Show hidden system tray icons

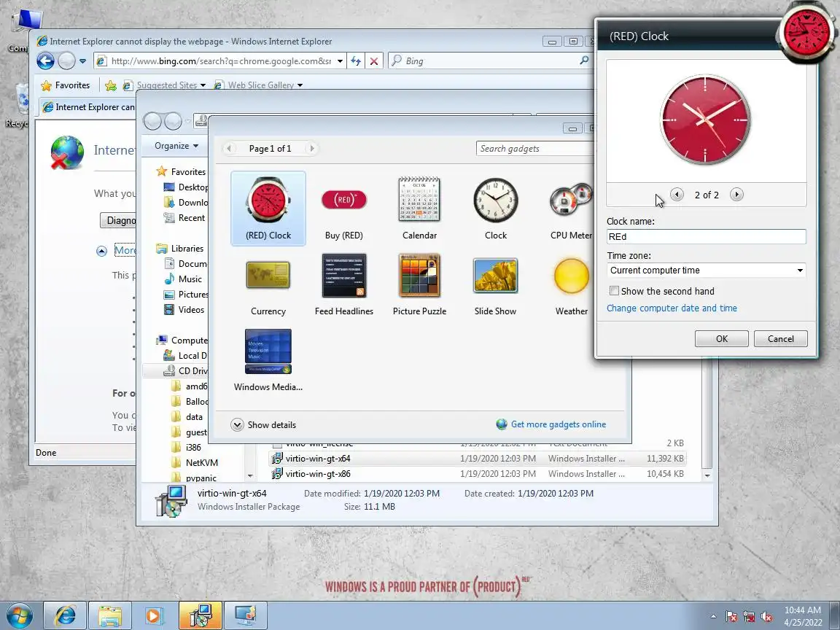point(713,617)
